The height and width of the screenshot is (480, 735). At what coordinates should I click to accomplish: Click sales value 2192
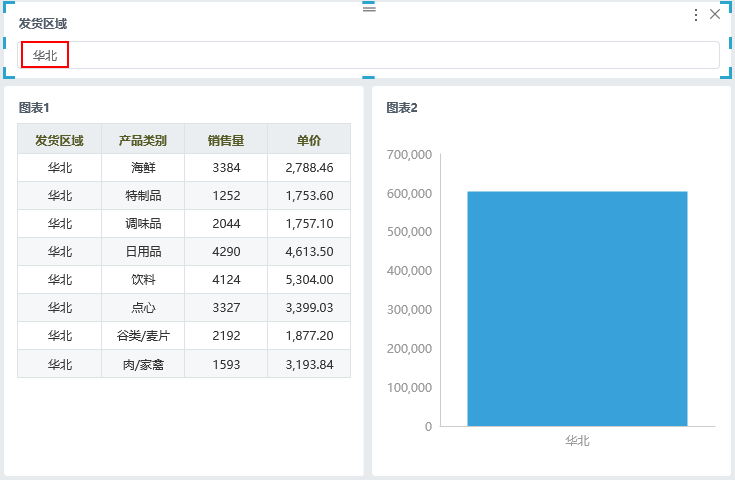pyautogui.click(x=226, y=336)
